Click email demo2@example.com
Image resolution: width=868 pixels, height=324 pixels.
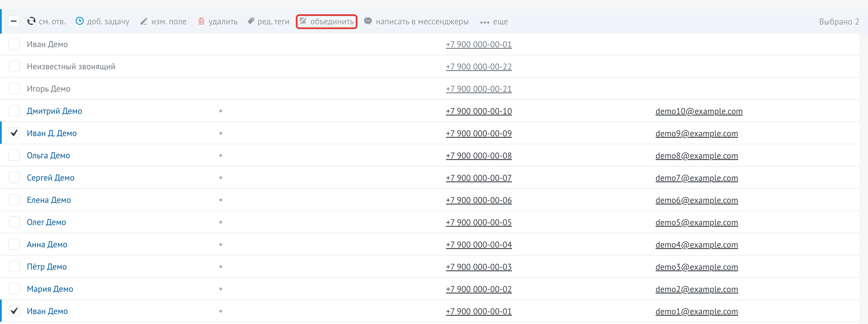(696, 289)
